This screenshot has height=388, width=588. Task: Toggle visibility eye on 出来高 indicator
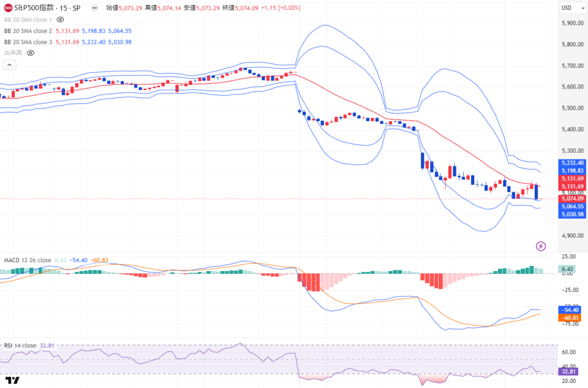[30, 53]
